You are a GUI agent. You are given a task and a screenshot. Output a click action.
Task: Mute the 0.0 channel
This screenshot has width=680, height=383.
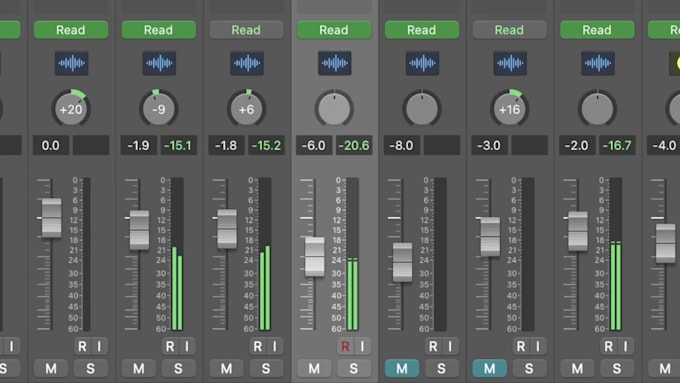(x=51, y=368)
